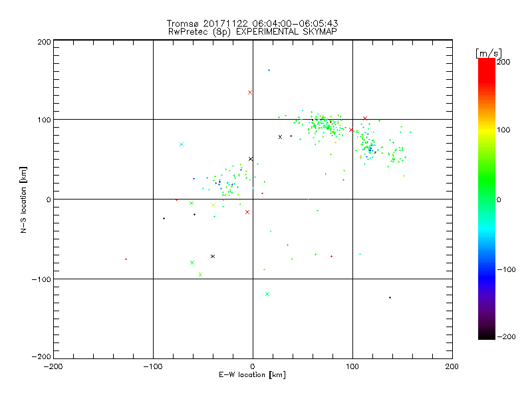Select the cyan X marker in upper-left quadrant
The height and width of the screenshot is (399, 532).
tap(181, 144)
